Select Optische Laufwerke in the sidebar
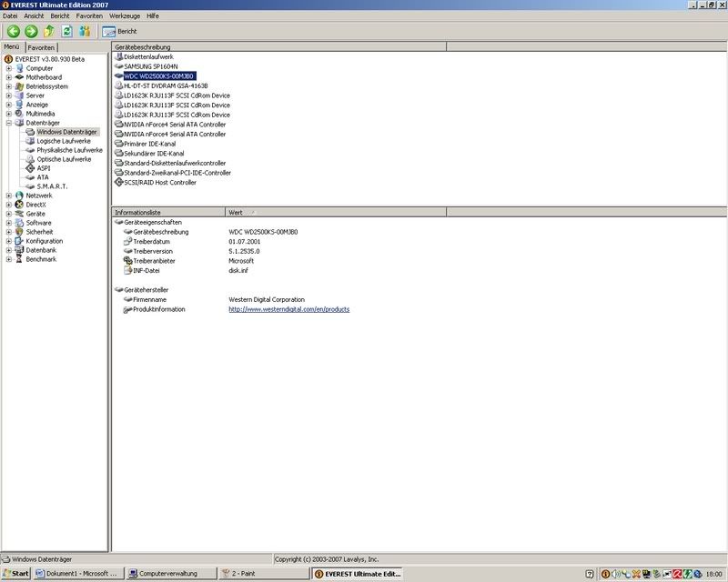Viewport: 728px width, 582px height. [x=64, y=159]
